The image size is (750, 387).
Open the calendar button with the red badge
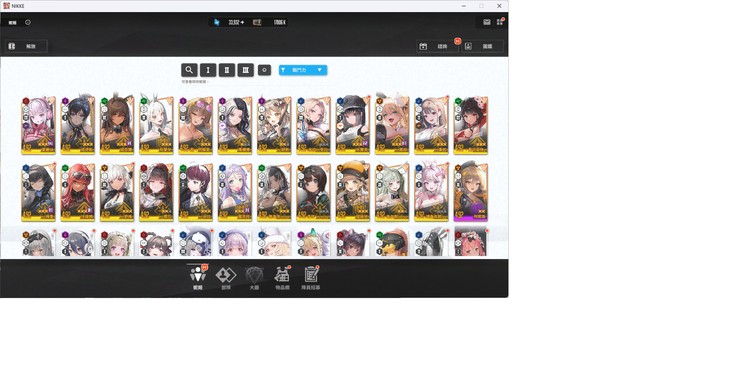click(x=438, y=46)
